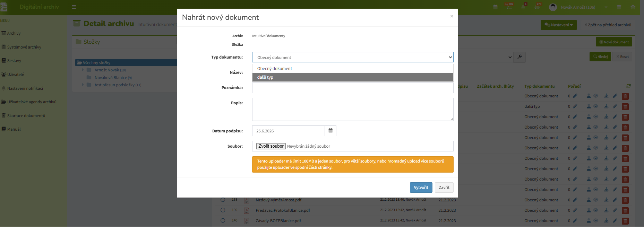Click the Reset filter button
Image resolution: width=644 pixels, height=227 pixels.
click(622, 57)
